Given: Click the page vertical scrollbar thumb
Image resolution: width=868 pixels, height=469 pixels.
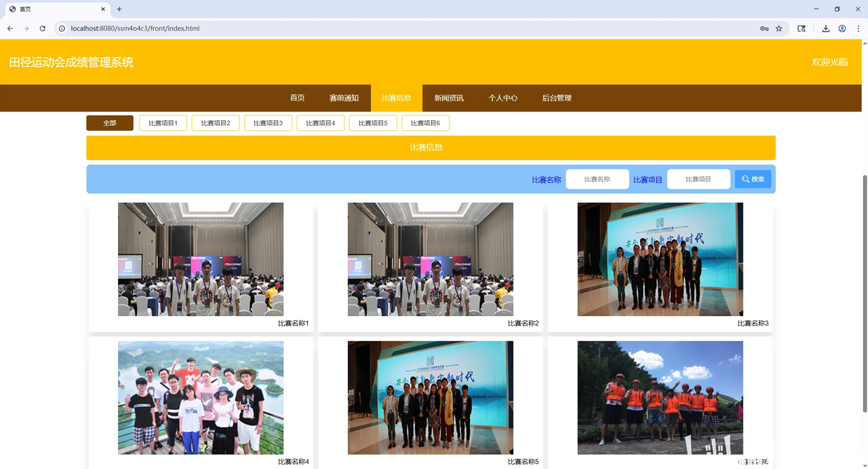Looking at the screenshot, I should tap(864, 293).
